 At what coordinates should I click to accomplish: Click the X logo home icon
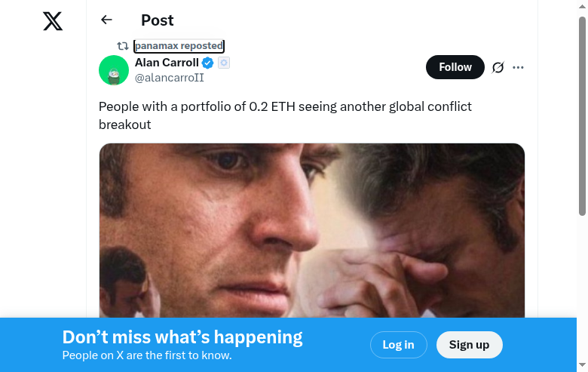click(53, 21)
